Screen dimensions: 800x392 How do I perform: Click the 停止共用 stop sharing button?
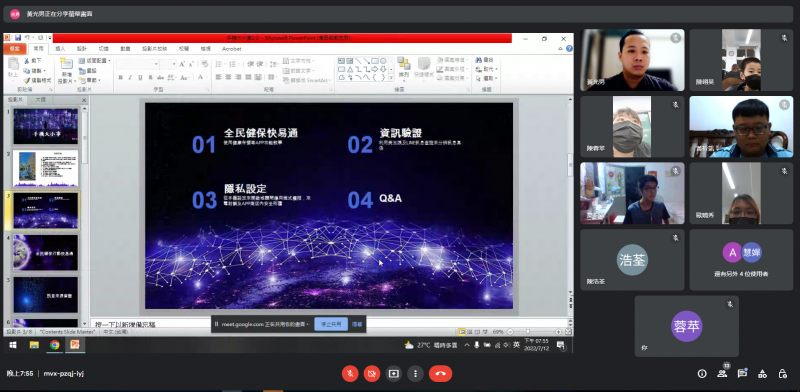[331, 324]
